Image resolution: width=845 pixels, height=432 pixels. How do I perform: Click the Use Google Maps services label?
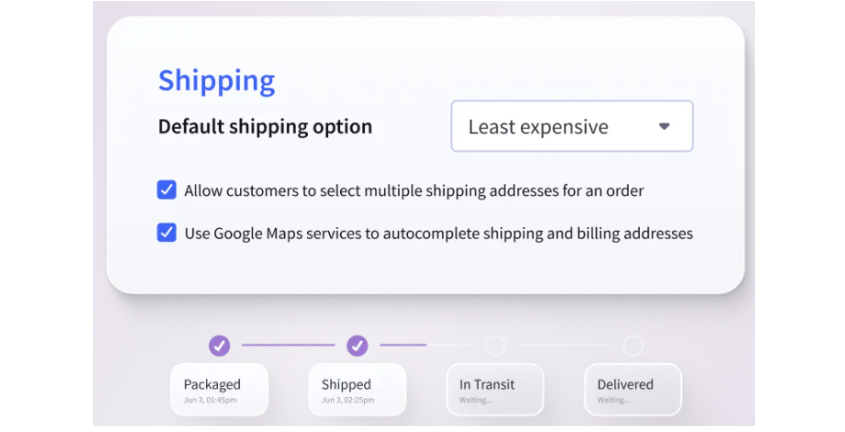[x=439, y=233]
